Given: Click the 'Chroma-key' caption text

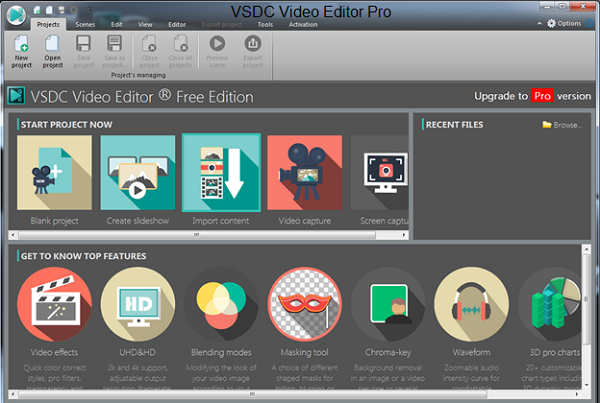Looking at the screenshot, I should tap(388, 352).
